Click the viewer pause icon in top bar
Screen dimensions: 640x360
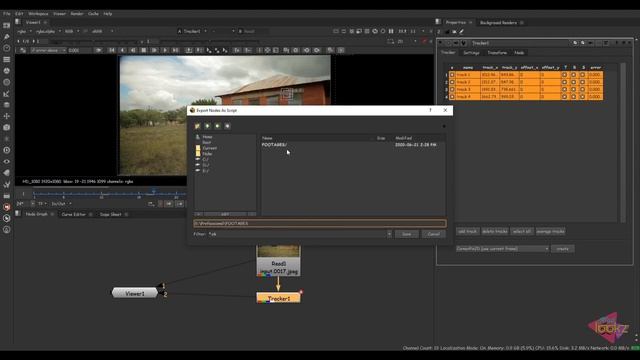(x=391, y=31)
